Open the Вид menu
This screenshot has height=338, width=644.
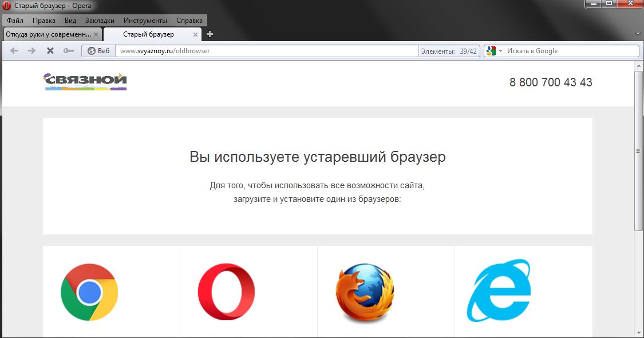point(70,21)
